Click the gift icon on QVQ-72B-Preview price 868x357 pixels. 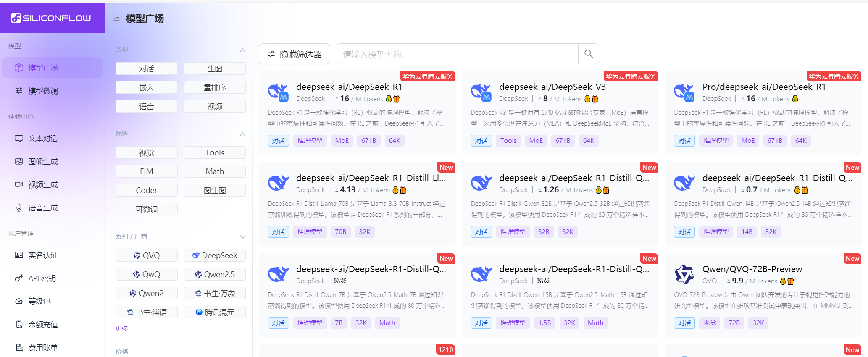(790, 281)
